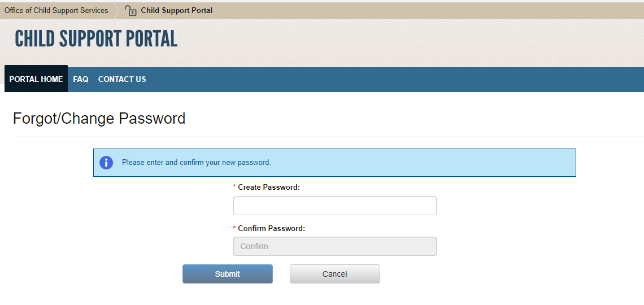Open the CONTACT US page

122,79
